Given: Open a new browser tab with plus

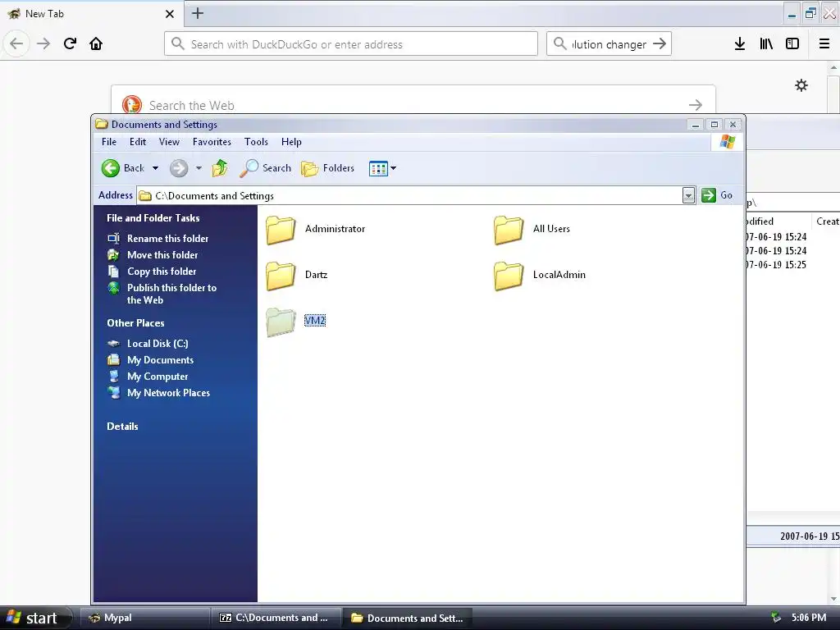Looking at the screenshot, I should tap(198, 13).
